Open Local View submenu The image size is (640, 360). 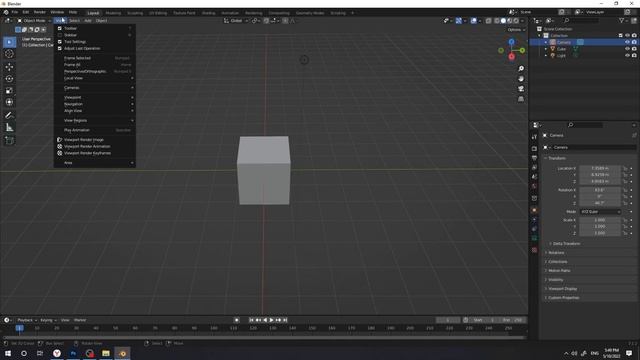point(95,78)
